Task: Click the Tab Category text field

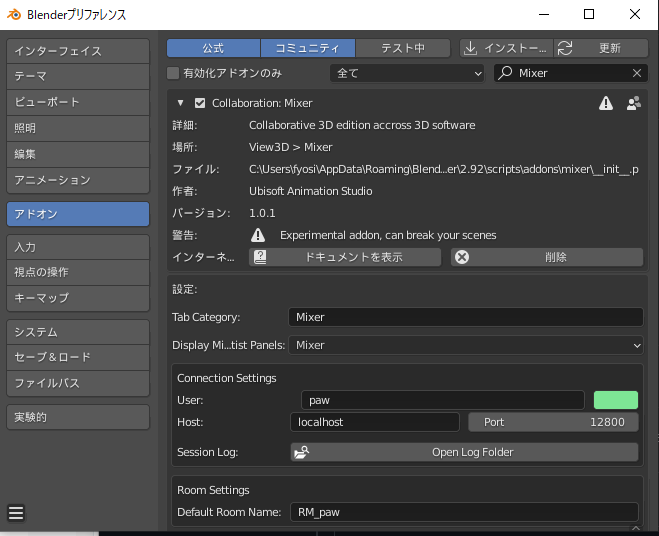Action: tap(466, 317)
